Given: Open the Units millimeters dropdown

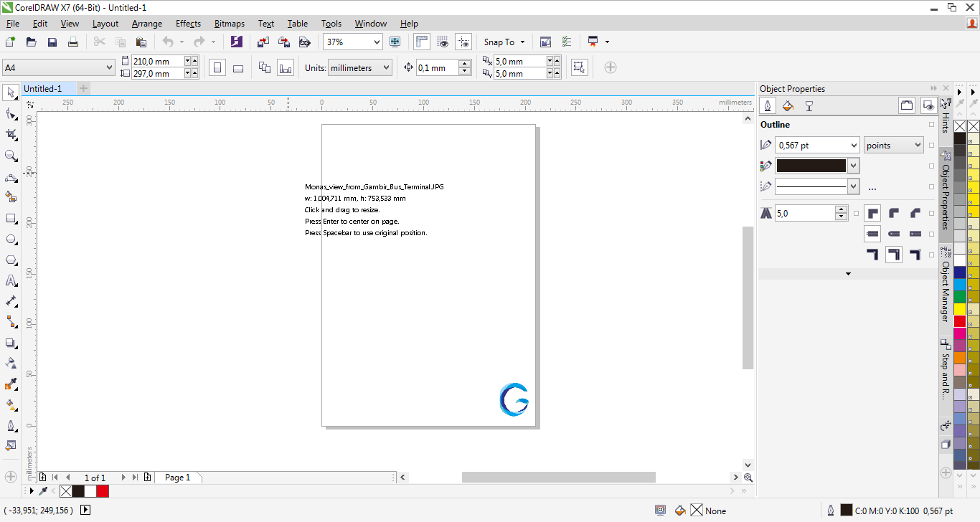Looking at the screenshot, I should (x=386, y=68).
